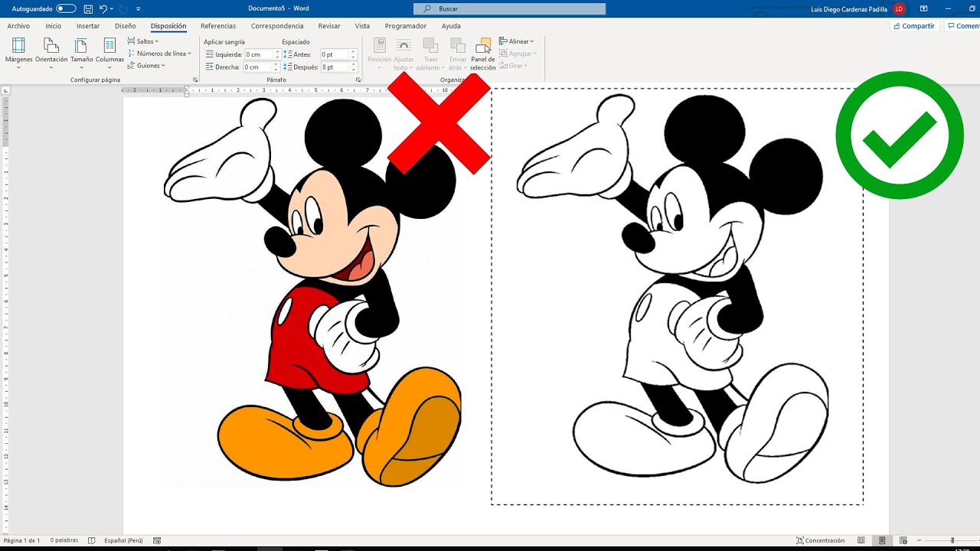Image resolution: width=980 pixels, height=551 pixels.
Task: Click the Compartir button
Action: (x=914, y=26)
